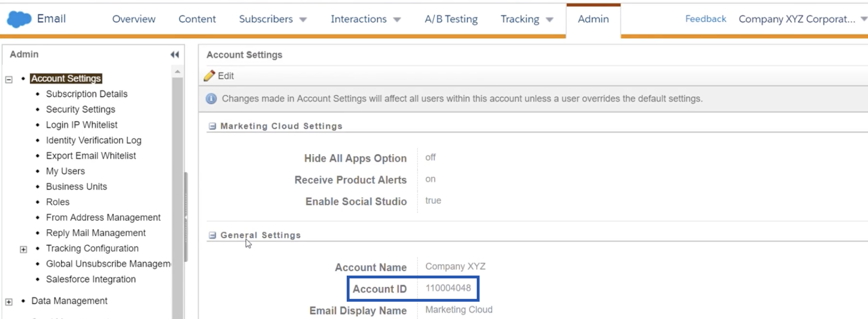
Task: Switch to the A/B Testing tab
Action: point(451,19)
